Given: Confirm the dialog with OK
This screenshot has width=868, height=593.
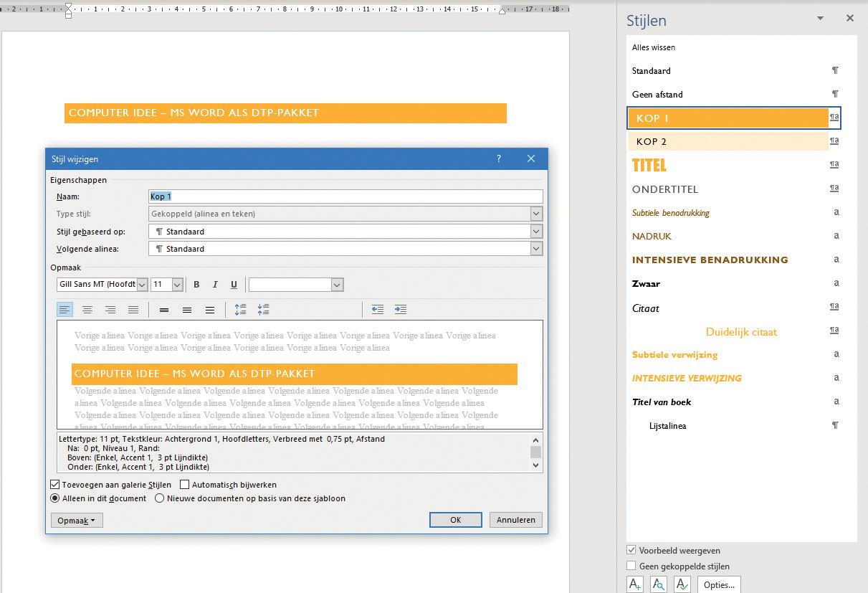Looking at the screenshot, I should [x=455, y=520].
